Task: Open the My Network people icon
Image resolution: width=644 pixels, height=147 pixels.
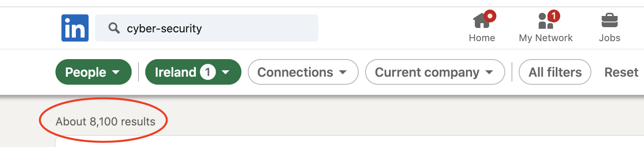Action: (x=545, y=20)
